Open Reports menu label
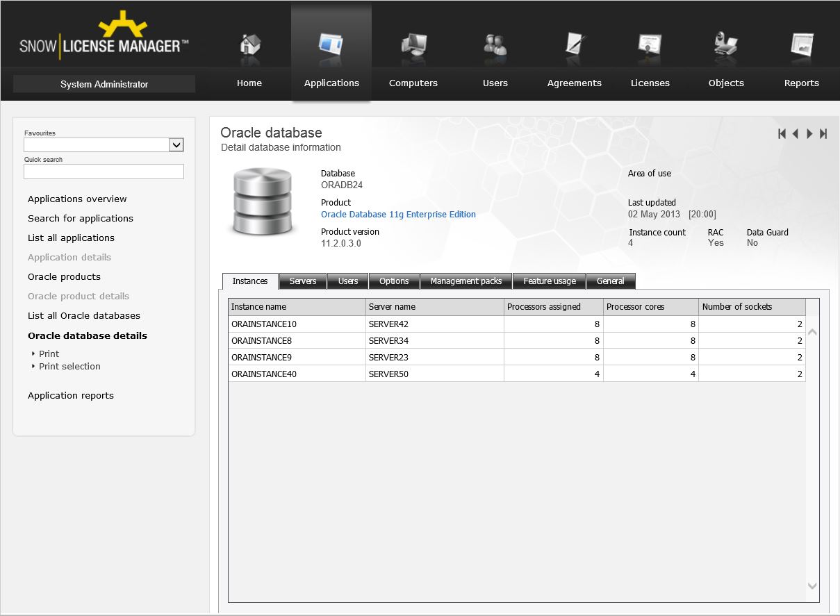The width and height of the screenshot is (840, 616). pos(802,83)
